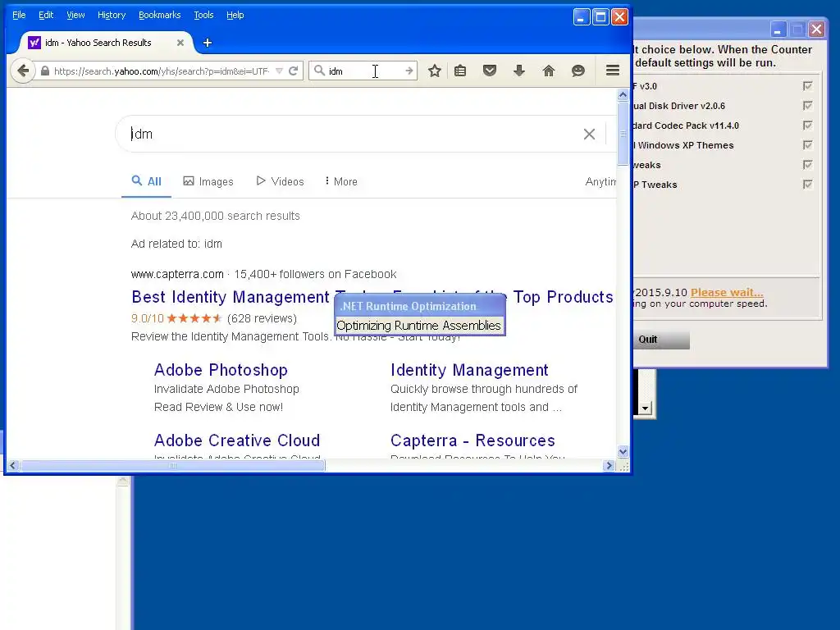840x630 pixels.
Task: Expand the More search categories
Action: [341, 181]
